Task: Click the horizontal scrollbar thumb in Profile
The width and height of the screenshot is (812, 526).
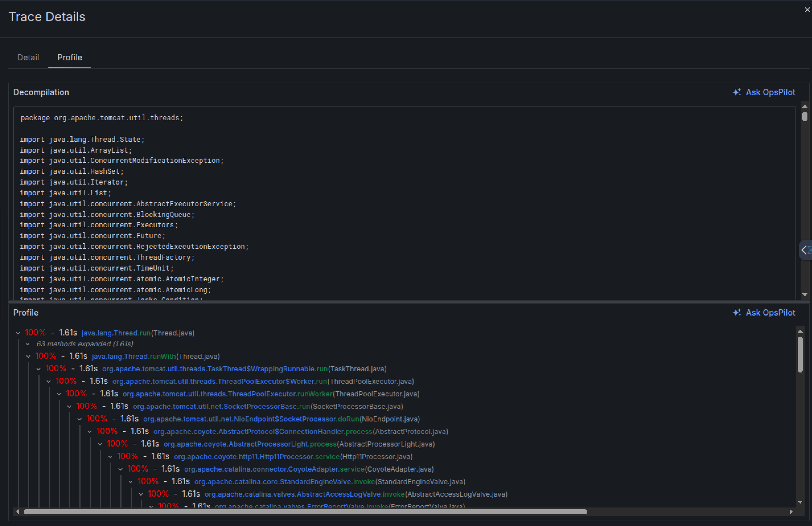Action: pyautogui.click(x=305, y=512)
